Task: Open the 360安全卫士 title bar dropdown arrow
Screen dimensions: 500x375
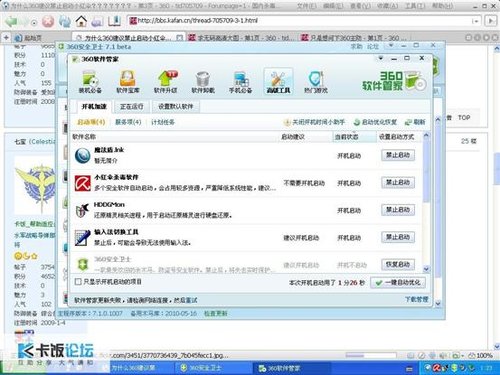Action: (x=391, y=45)
